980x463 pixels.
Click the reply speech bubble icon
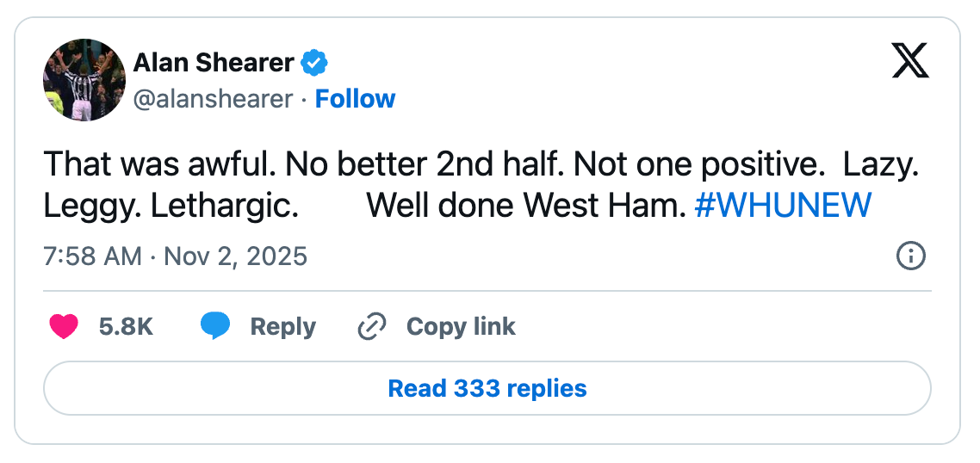[215, 326]
